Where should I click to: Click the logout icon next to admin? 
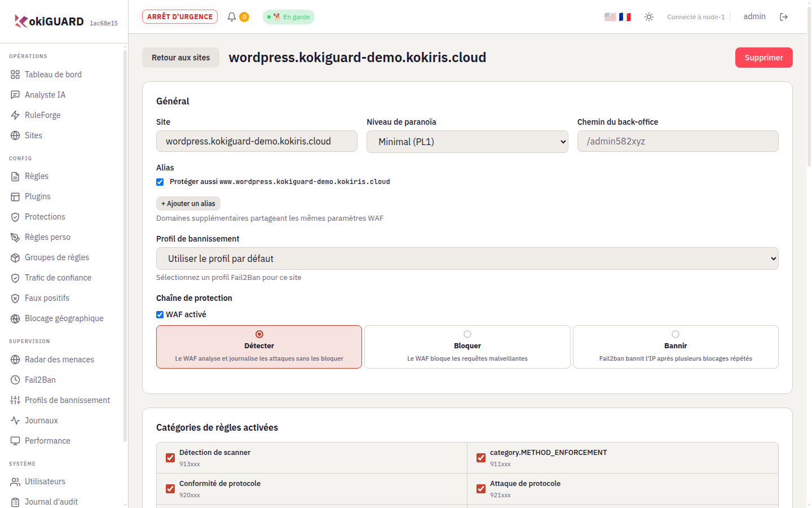point(784,17)
